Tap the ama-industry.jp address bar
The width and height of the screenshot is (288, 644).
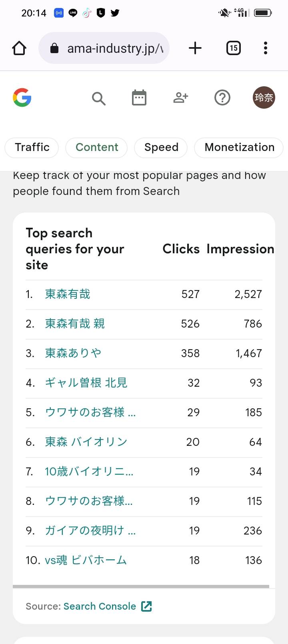(104, 48)
